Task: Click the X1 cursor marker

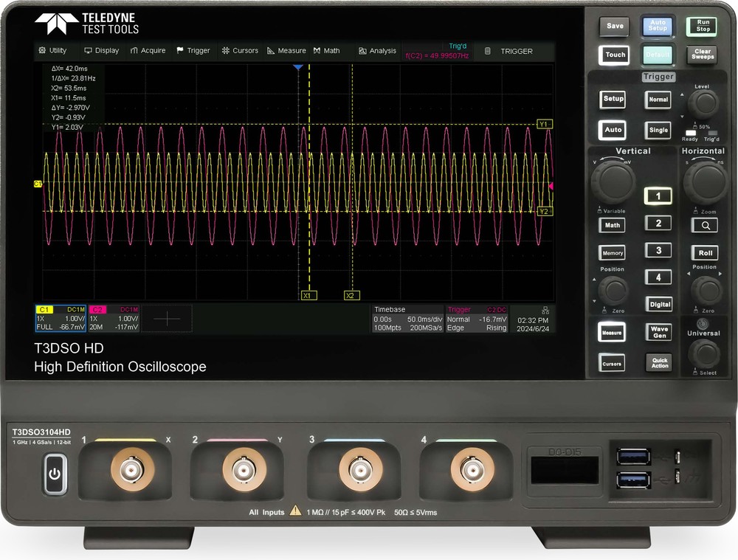Action: click(308, 296)
